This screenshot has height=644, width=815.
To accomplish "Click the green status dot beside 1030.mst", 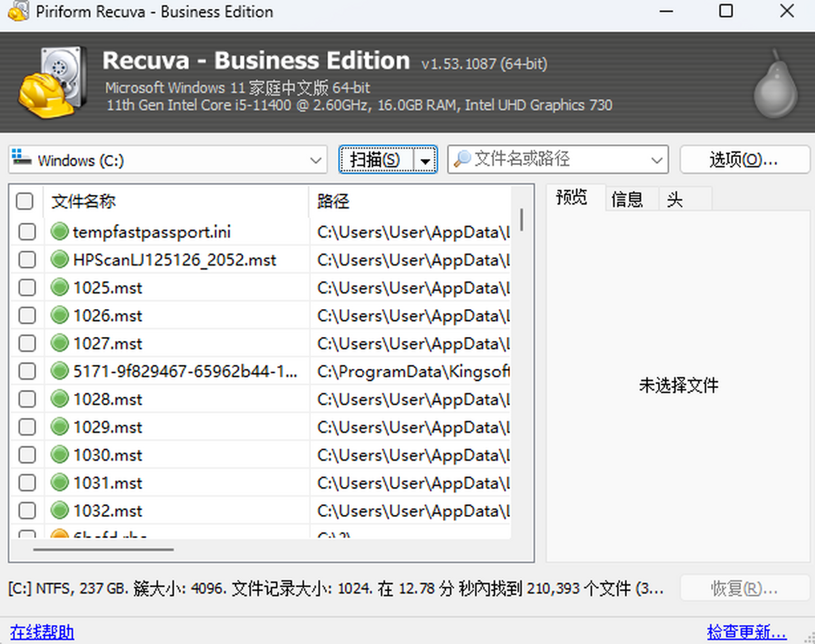I will click(60, 454).
